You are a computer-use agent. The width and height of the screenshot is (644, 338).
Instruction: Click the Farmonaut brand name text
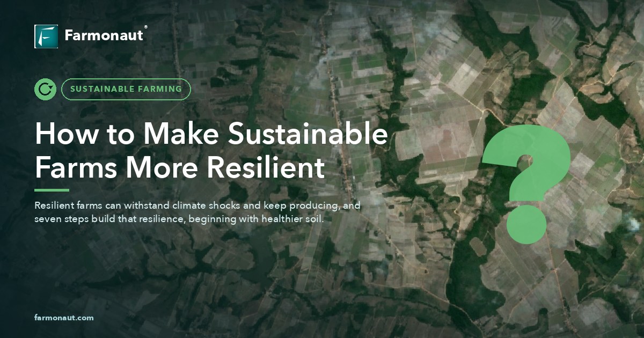[104, 36]
